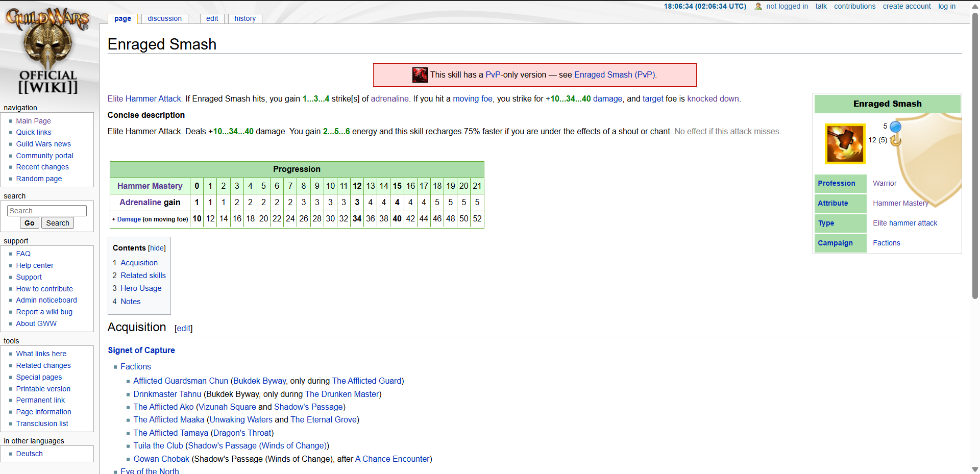980x474 pixels.
Task: Click the talk link in top bar
Action: click(821, 6)
